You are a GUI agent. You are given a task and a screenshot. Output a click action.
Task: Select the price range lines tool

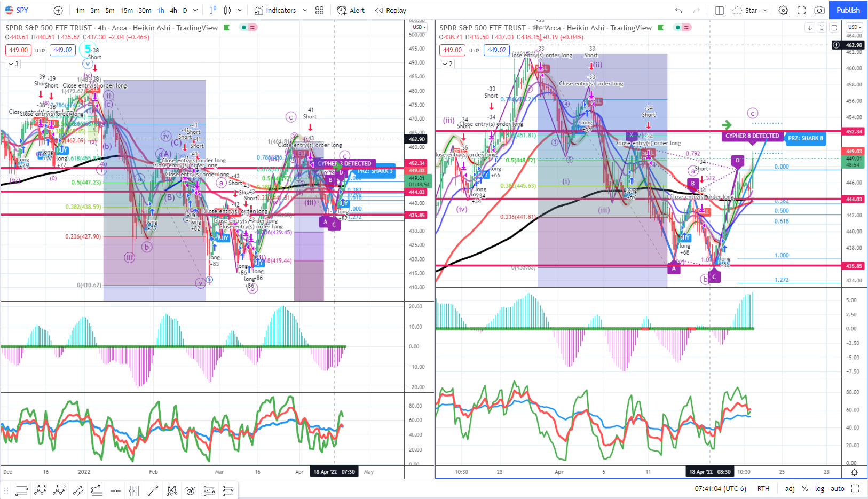tap(209, 490)
